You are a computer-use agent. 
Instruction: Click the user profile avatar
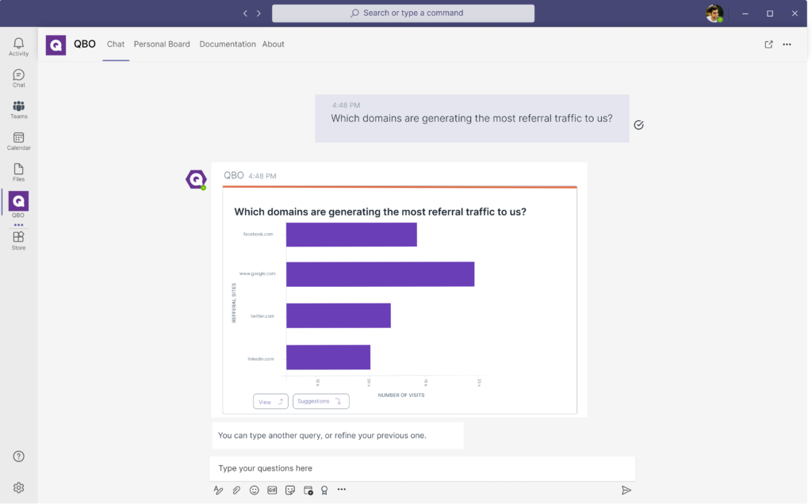(714, 13)
